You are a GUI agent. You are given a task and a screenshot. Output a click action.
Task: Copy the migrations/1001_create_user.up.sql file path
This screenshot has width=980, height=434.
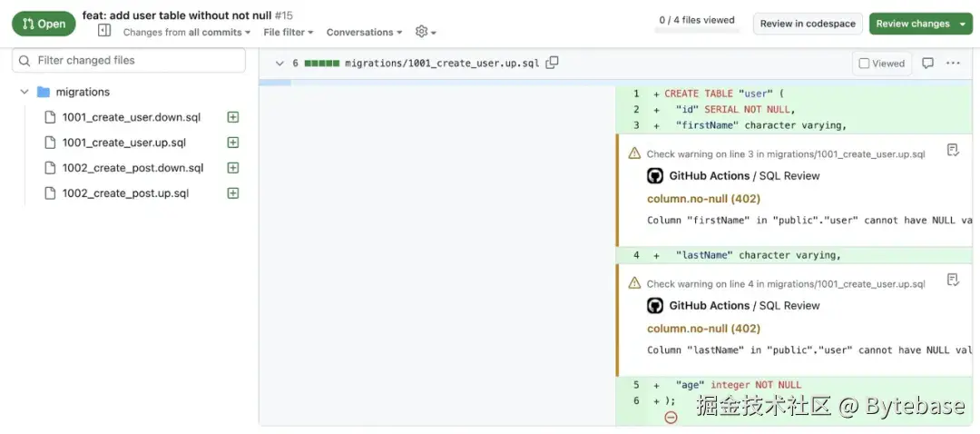pyautogui.click(x=552, y=63)
